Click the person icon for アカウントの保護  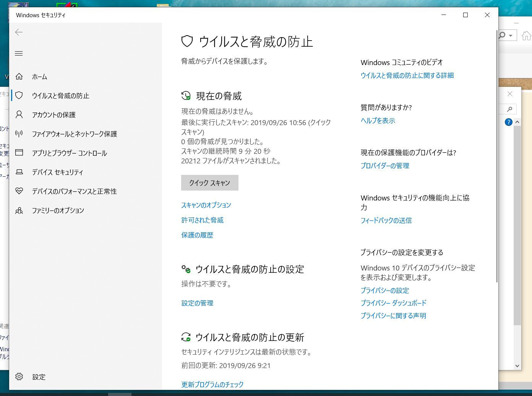pos(19,114)
